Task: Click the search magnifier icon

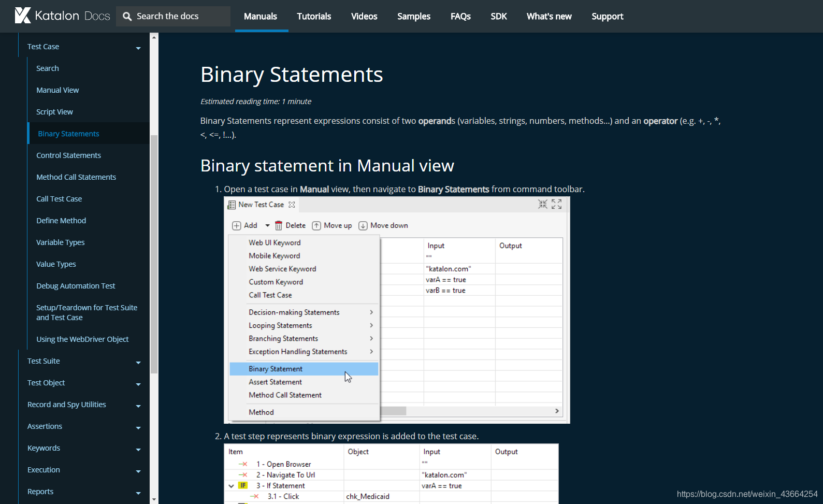Action: coord(127,17)
